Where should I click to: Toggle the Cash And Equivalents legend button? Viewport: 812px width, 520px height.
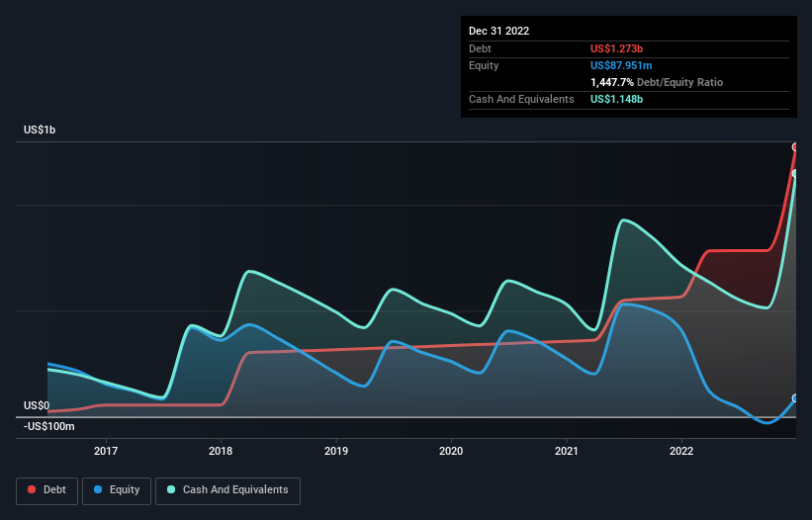(227, 490)
